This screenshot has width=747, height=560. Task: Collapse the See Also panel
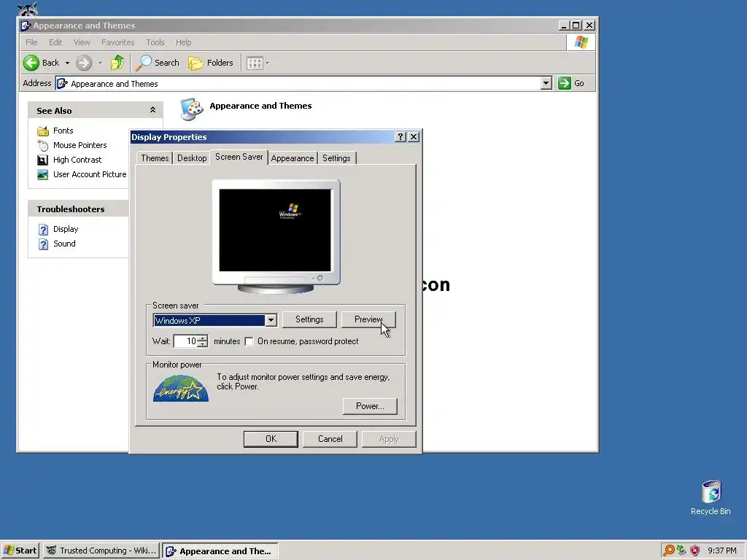(x=152, y=110)
